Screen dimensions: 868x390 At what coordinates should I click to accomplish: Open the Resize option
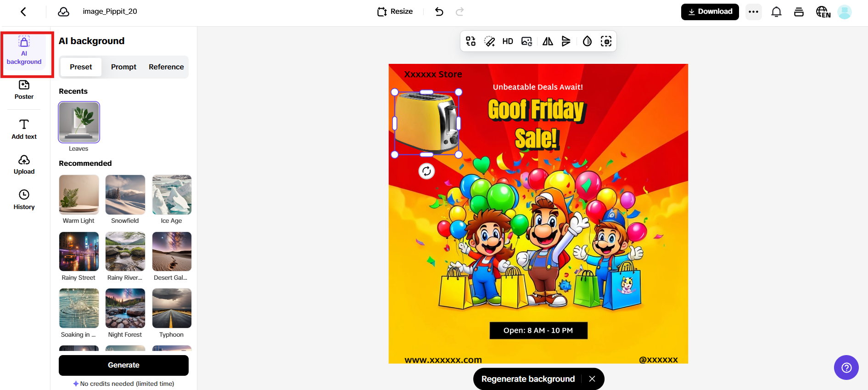tap(395, 11)
